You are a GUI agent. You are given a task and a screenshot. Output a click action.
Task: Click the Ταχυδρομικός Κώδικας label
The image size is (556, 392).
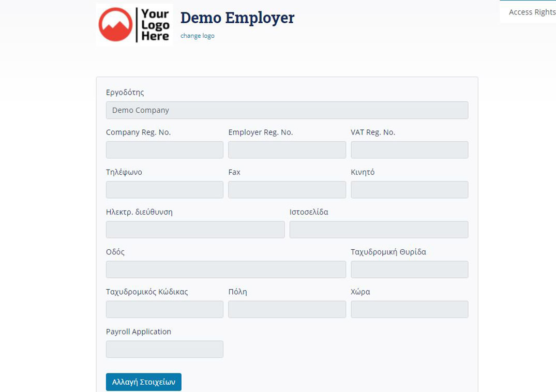click(147, 292)
